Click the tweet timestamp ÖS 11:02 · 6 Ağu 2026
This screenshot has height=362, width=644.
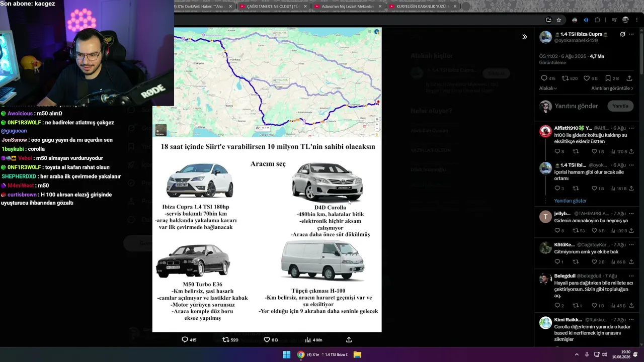pyautogui.click(x=563, y=56)
